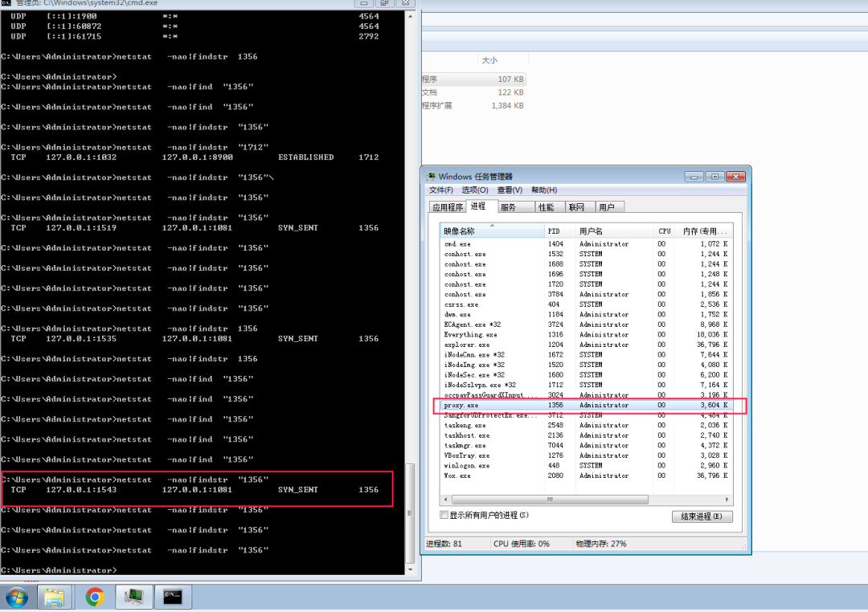
Task: Click process list scroll left arrow
Action: pos(446,500)
